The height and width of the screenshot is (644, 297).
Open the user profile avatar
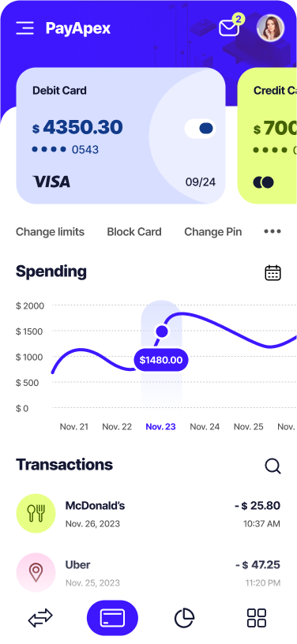point(270,28)
